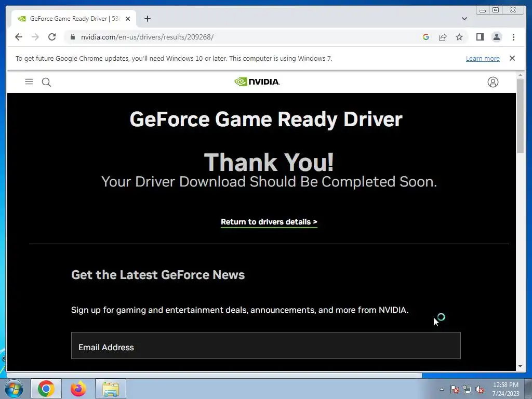Focus the Email Address field

[265, 345]
